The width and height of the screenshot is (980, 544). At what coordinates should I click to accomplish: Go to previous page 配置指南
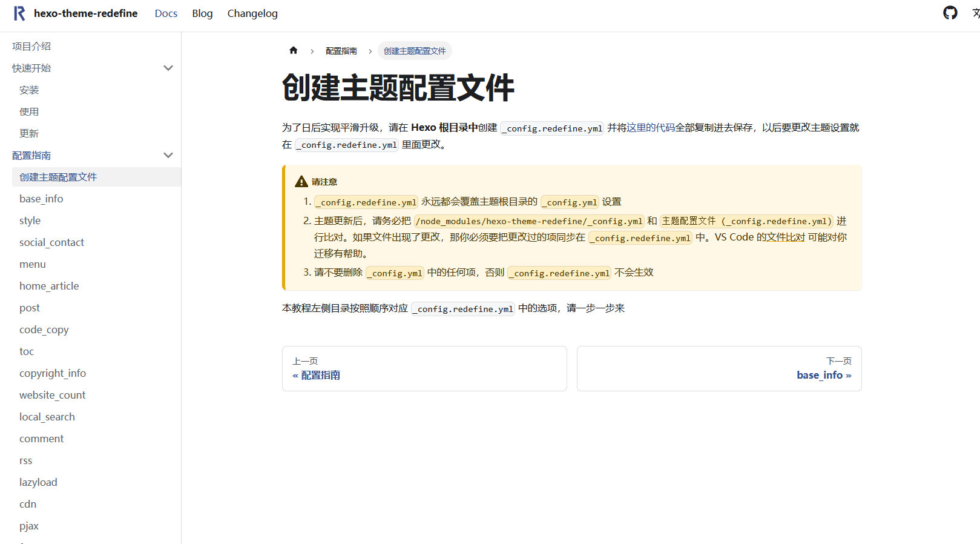tap(317, 375)
